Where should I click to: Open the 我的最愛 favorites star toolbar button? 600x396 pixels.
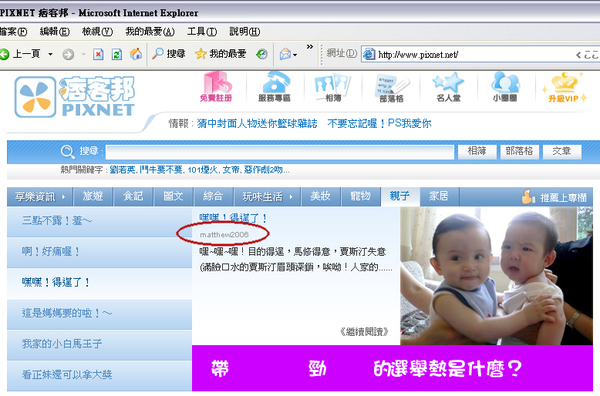[x=220, y=54]
